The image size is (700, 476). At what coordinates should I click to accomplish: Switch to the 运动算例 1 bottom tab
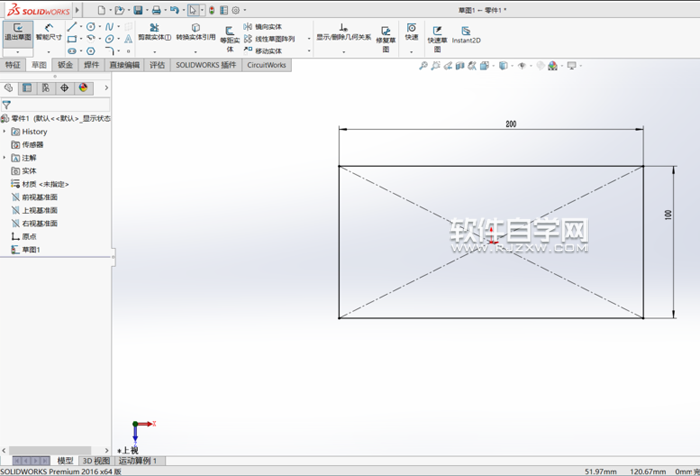(x=138, y=460)
